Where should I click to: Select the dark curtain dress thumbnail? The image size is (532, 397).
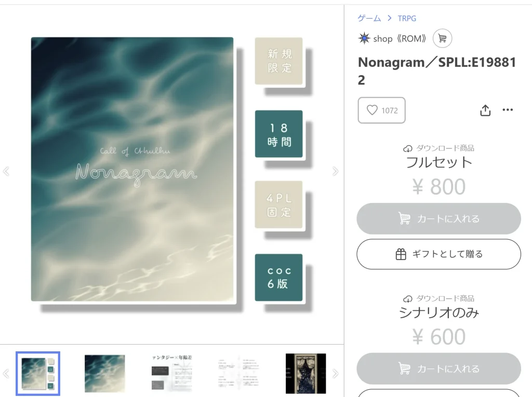[x=305, y=374]
